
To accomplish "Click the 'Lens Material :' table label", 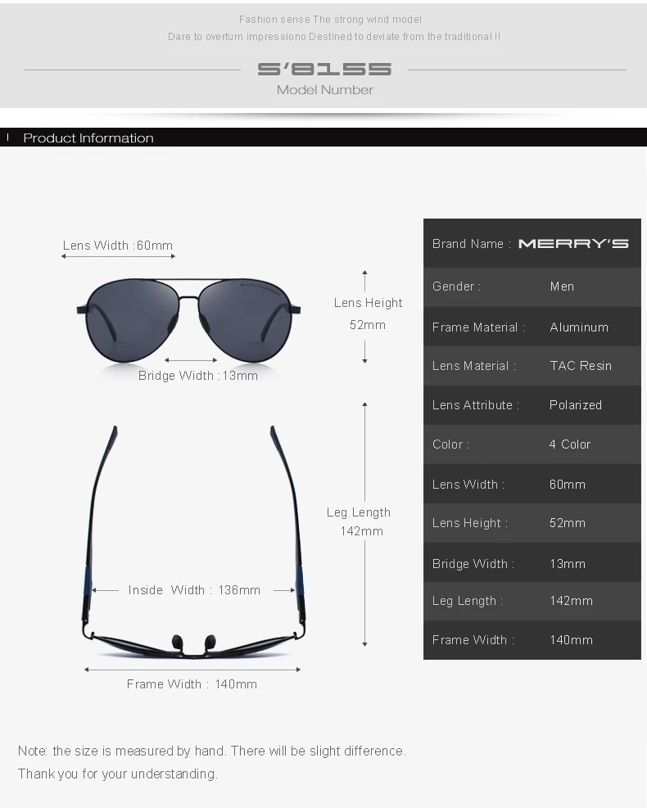I will tap(474, 366).
